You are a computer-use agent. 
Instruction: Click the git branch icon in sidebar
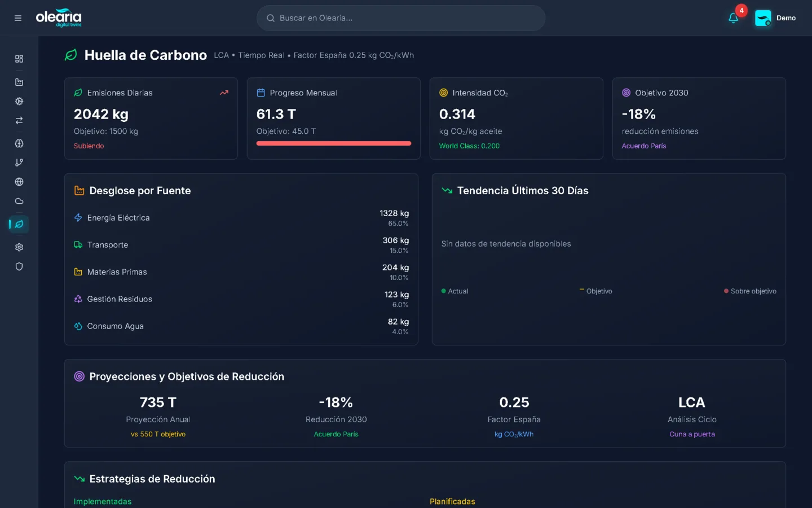point(19,163)
